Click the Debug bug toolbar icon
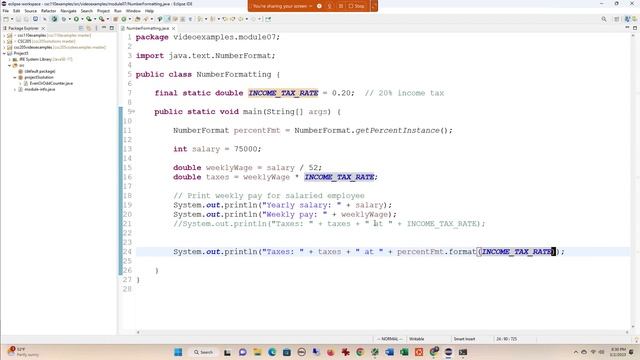This screenshot has width=640, height=360. pyautogui.click(x=64, y=19)
